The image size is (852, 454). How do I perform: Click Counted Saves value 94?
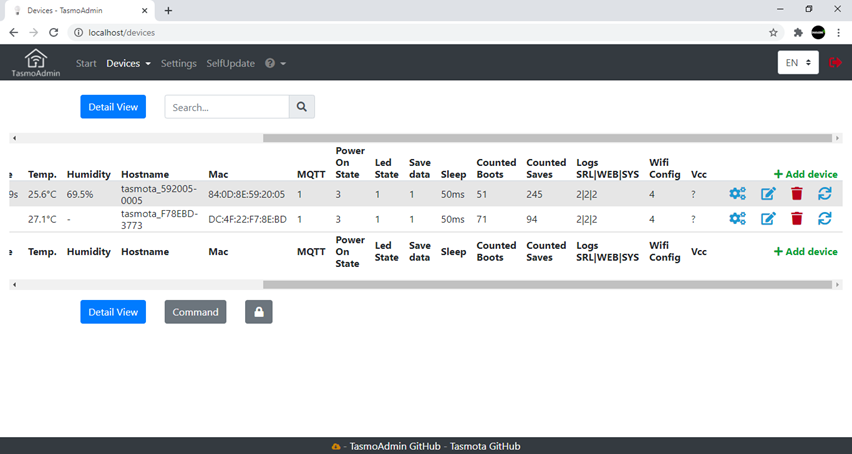[x=531, y=219]
